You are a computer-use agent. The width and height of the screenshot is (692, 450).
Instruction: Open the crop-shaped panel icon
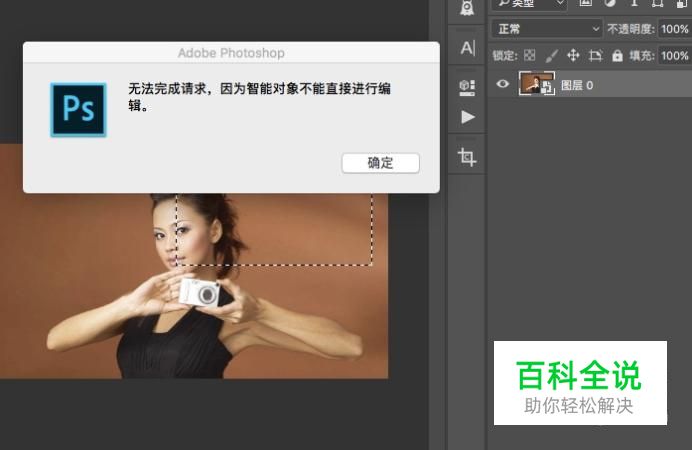tap(467, 157)
